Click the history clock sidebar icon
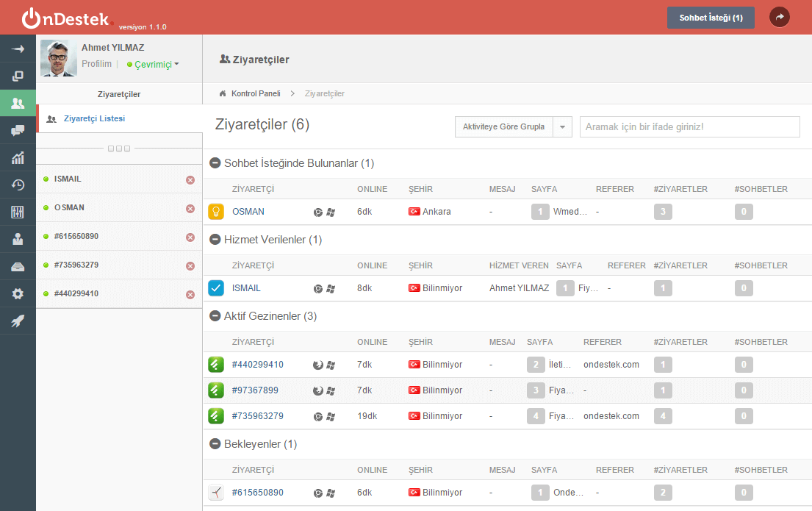 pyautogui.click(x=18, y=185)
